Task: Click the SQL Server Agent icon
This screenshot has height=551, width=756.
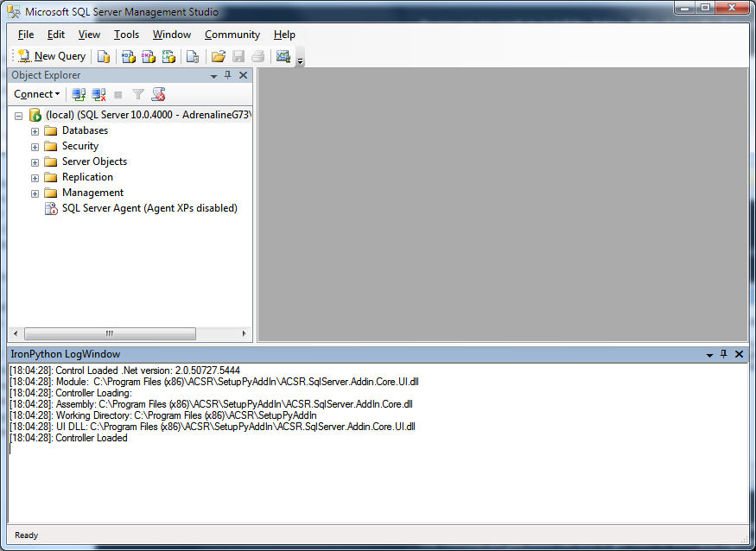Action: tap(51, 208)
